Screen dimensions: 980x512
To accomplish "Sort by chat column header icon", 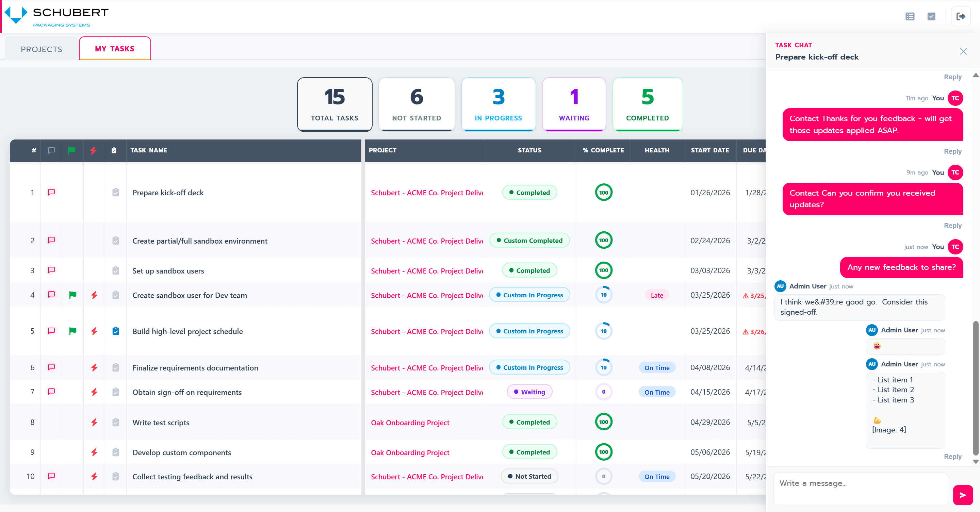I will [x=51, y=150].
